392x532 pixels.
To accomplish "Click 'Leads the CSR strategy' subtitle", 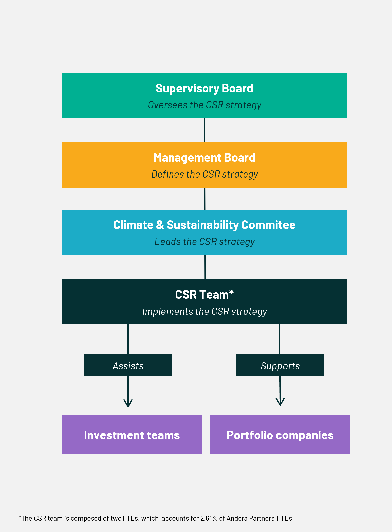I will [x=205, y=242].
